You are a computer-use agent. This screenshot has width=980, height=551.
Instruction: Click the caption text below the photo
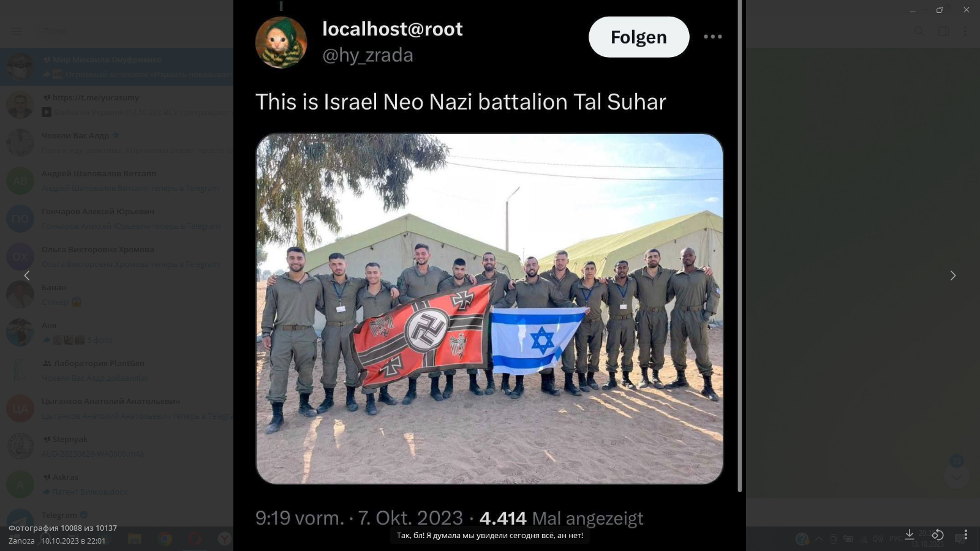coord(489,535)
